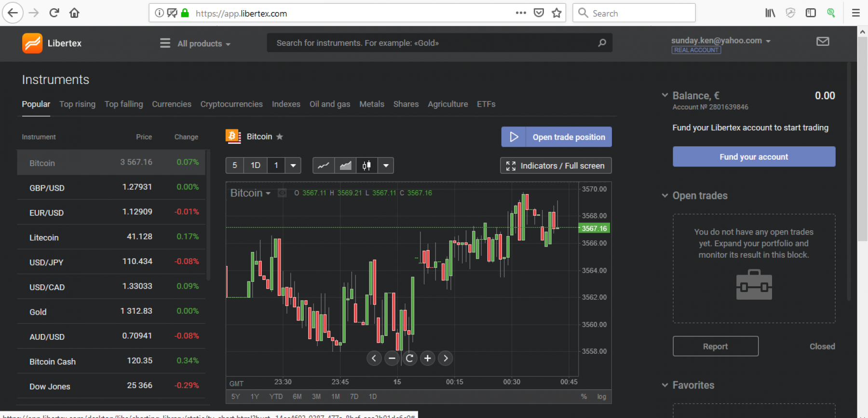Toggle percent scale on chart

point(584,397)
